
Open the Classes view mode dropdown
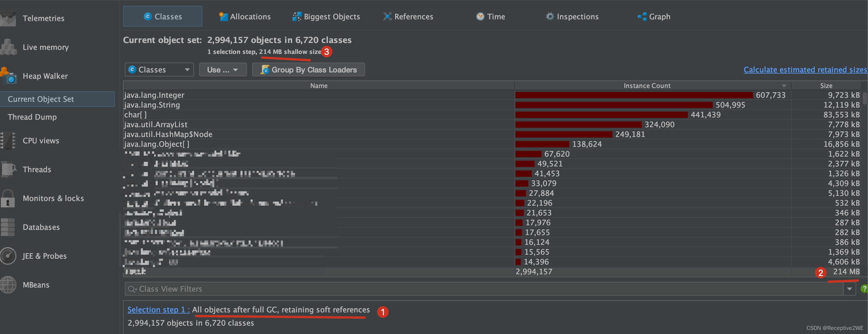point(159,70)
